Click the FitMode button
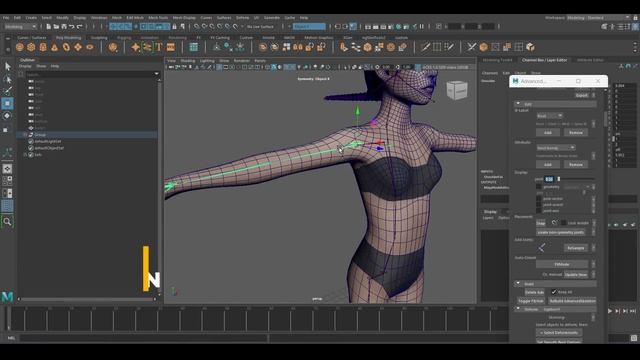This screenshot has width=640, height=360. pyautogui.click(x=562, y=264)
